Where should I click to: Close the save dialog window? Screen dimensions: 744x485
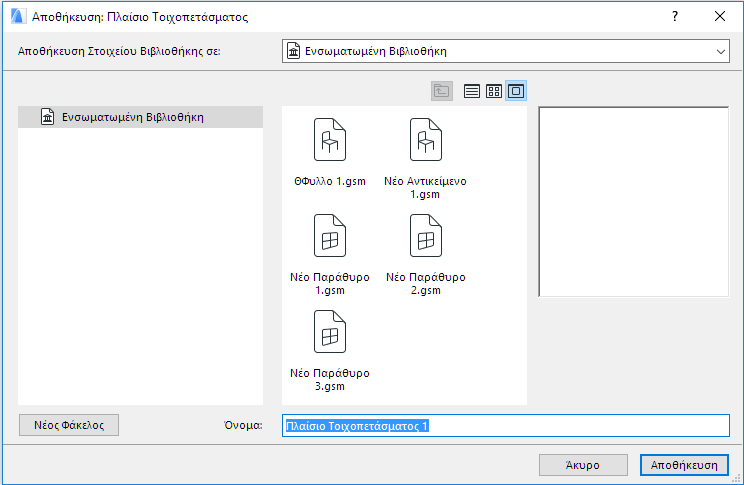click(x=720, y=17)
